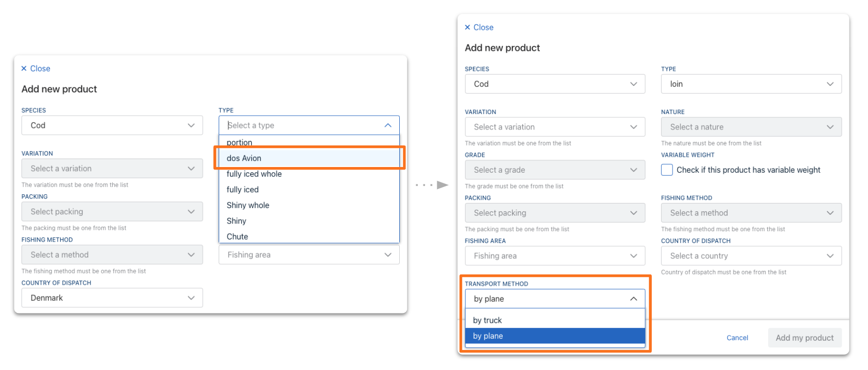Close the left Add new product dialog
Image resolution: width=868 pixels, height=370 pixels.
coord(36,68)
